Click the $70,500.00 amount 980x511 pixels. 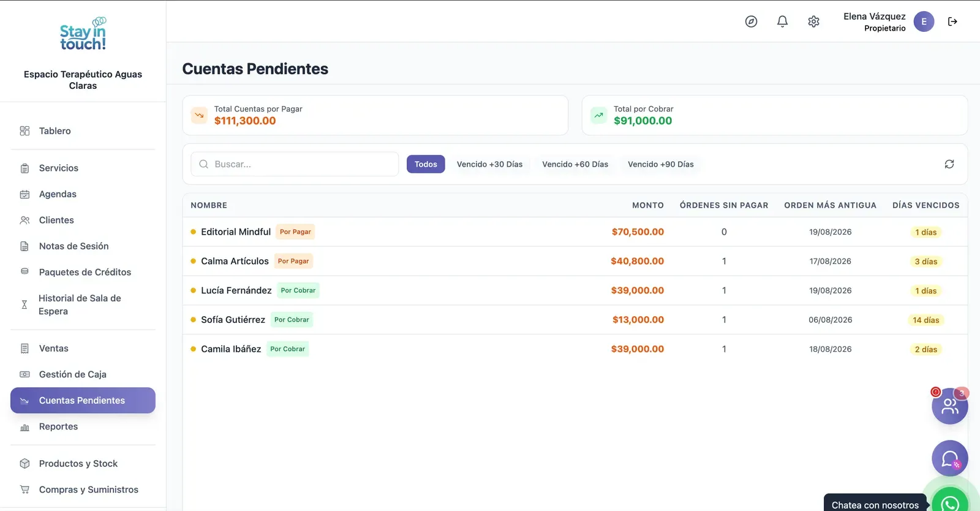click(x=638, y=232)
